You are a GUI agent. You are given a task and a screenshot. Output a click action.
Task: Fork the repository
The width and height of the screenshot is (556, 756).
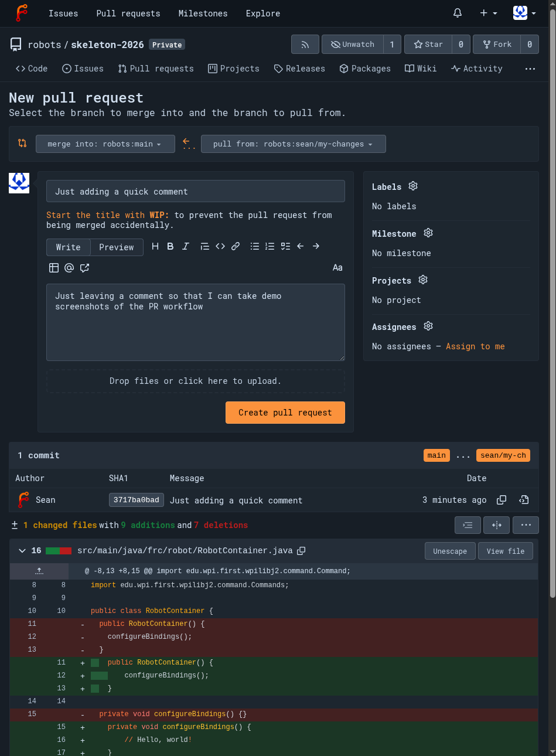tap(497, 45)
